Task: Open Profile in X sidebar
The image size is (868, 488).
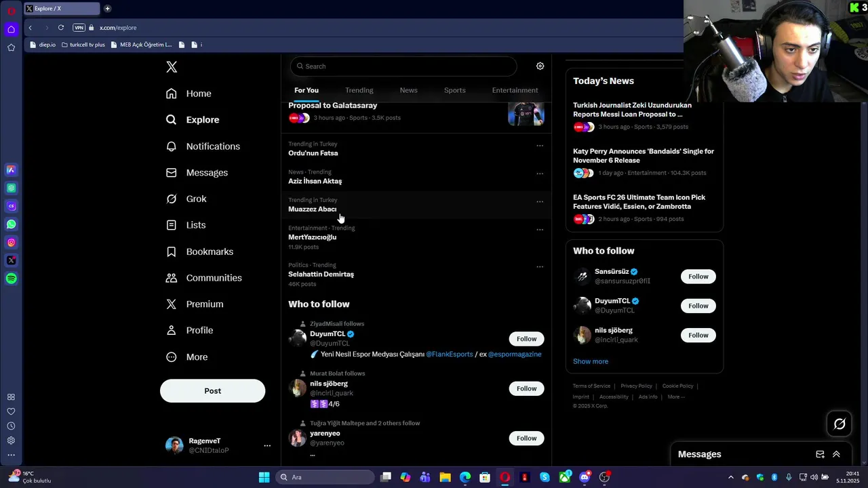Action: click(x=189, y=330)
